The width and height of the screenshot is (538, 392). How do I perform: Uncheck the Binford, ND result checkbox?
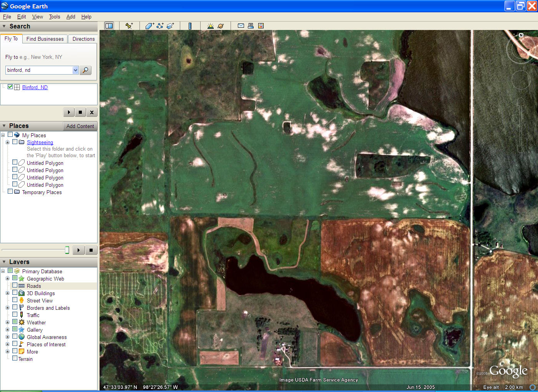pos(10,87)
